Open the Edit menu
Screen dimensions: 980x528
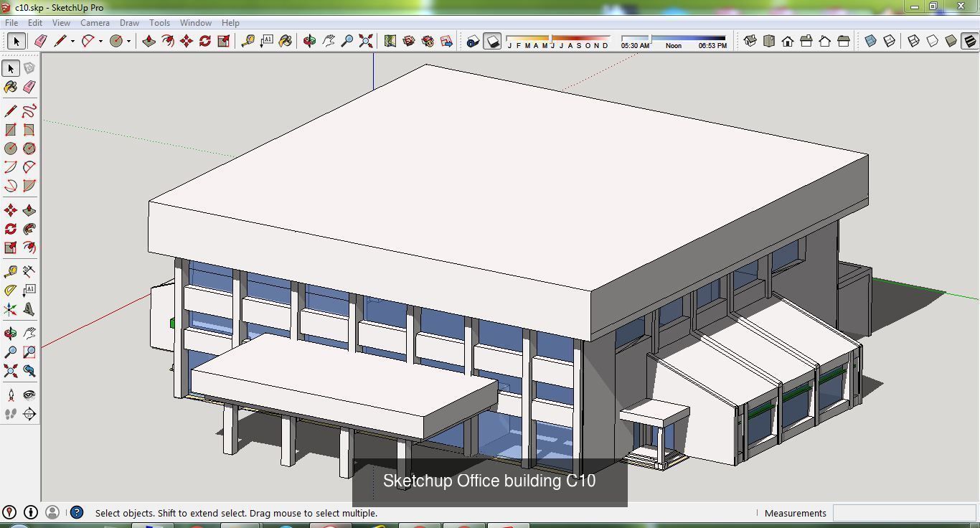click(x=35, y=22)
